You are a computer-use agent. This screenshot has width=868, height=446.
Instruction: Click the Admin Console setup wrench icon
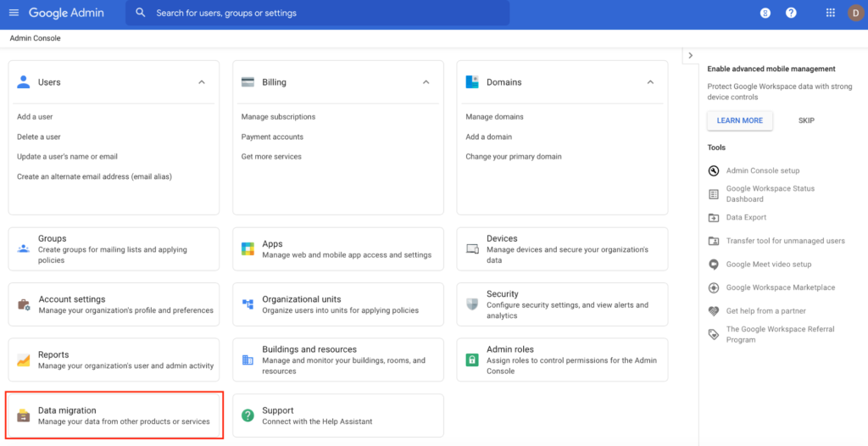click(x=714, y=170)
